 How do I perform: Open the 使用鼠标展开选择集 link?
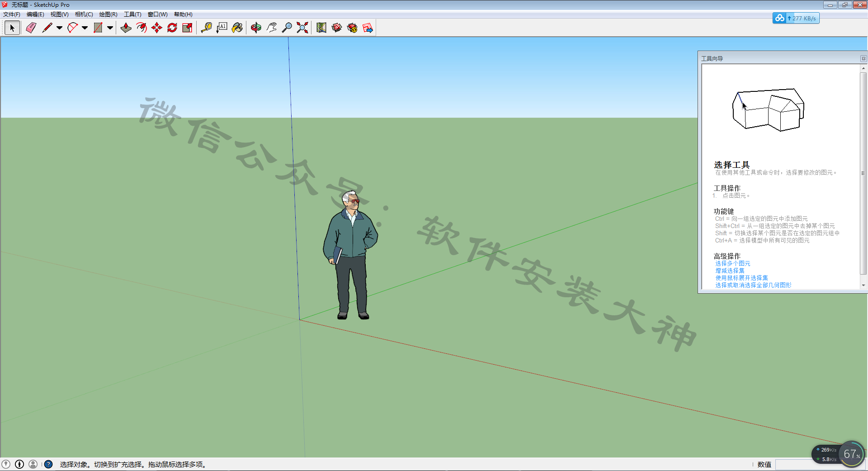(741, 278)
